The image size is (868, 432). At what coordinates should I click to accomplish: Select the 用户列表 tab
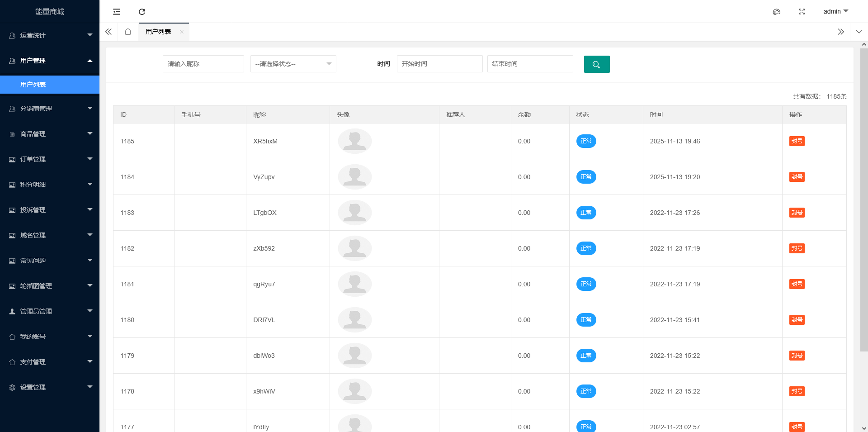(158, 32)
